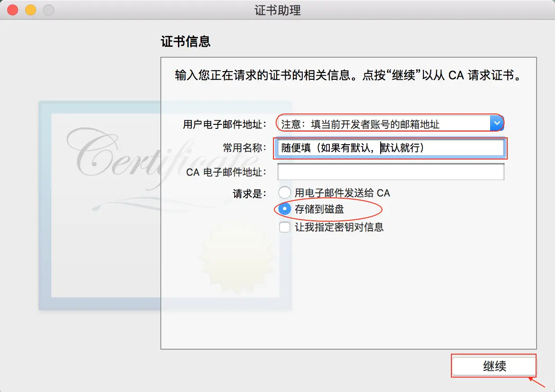This screenshot has height=392, width=555.
Task: Choose 用电子邮件发送给 CA radio option
Action: point(284,193)
